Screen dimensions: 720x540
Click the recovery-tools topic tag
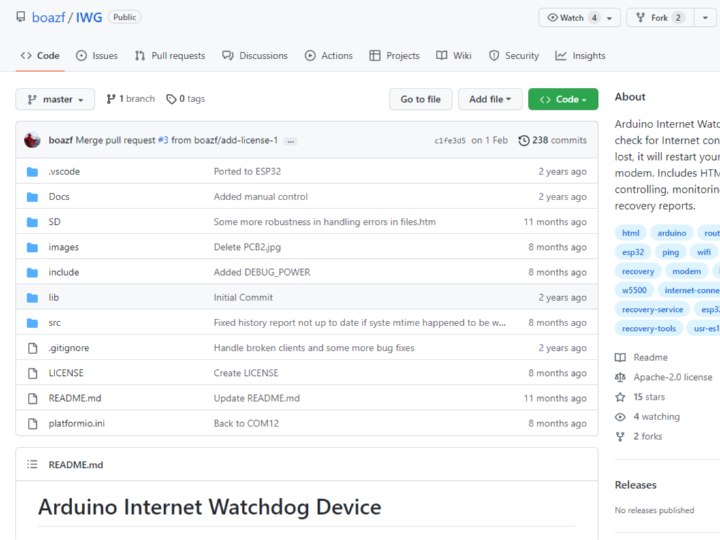click(x=649, y=329)
